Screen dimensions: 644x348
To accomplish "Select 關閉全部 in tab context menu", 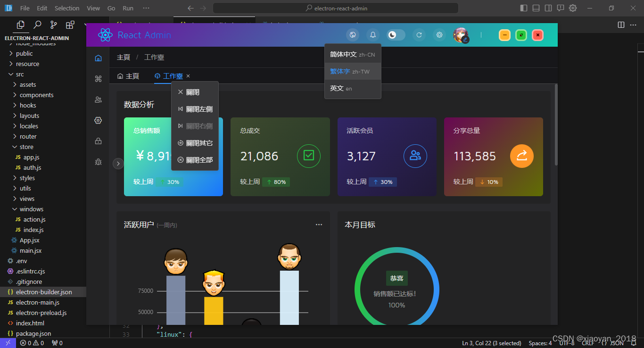I will click(195, 160).
